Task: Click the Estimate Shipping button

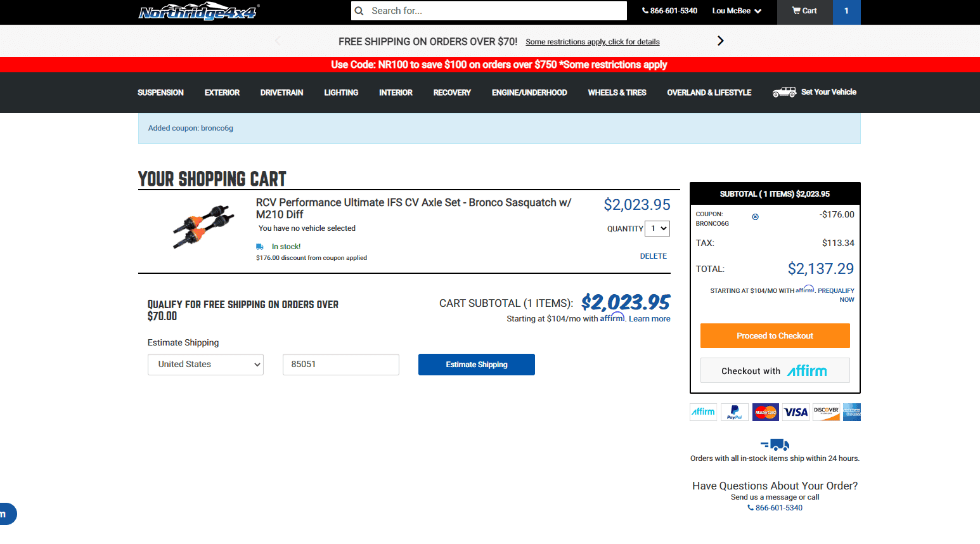Action: [x=477, y=365]
